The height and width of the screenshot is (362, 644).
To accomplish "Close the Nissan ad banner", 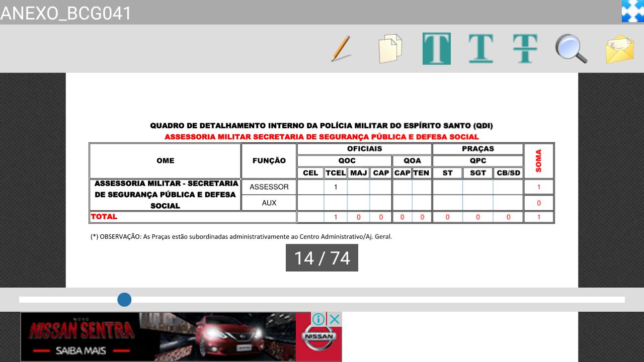I will [x=335, y=319].
